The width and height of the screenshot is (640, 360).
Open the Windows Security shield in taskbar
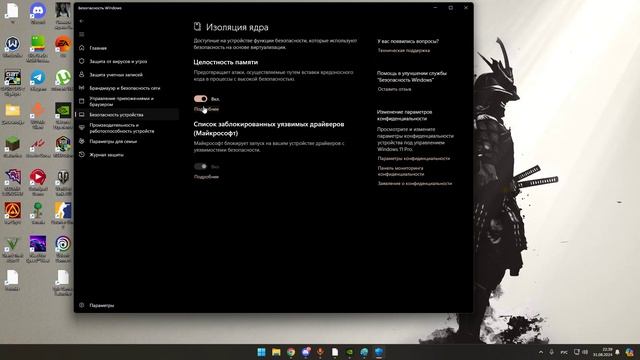pos(379,352)
